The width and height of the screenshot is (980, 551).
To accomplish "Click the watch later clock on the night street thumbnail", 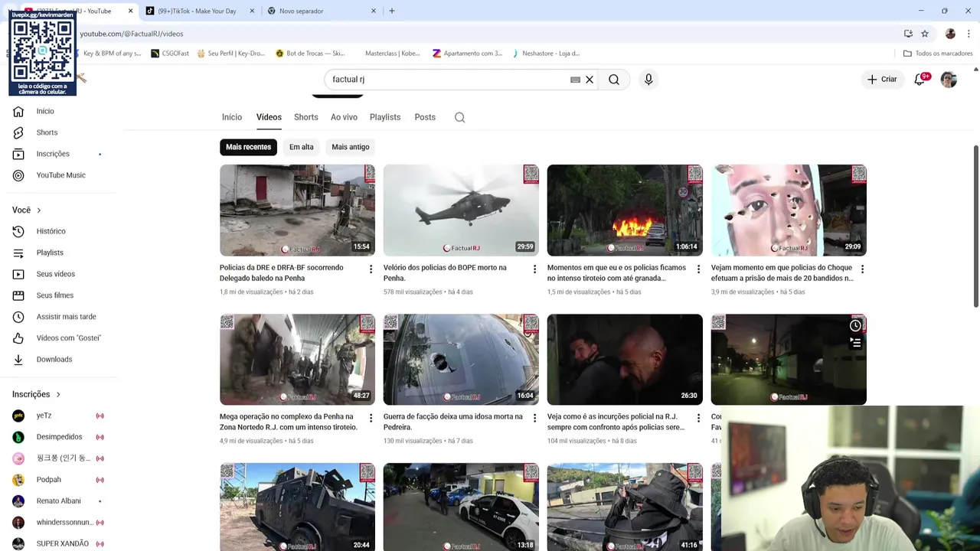I will [855, 326].
